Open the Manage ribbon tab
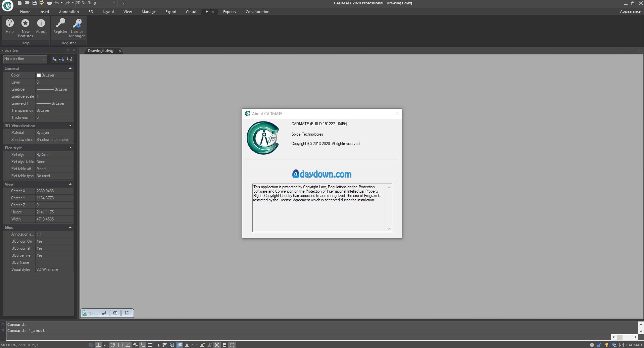This screenshot has width=644, height=348. click(148, 12)
